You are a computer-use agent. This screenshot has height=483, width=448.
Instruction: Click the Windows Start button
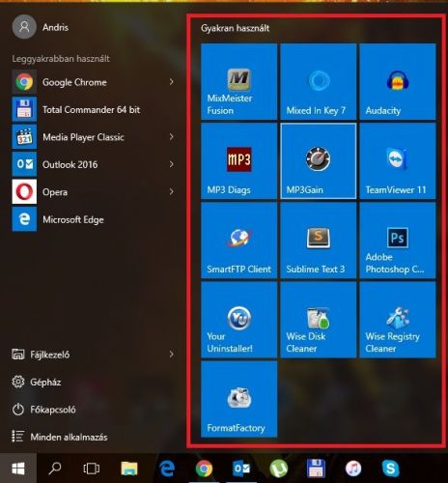pyautogui.click(x=18, y=469)
